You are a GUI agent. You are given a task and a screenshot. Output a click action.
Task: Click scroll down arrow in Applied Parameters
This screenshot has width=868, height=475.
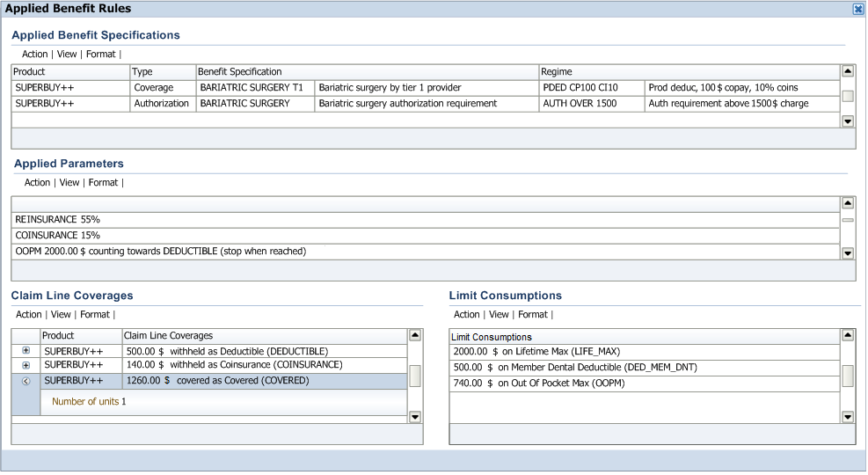tap(848, 253)
